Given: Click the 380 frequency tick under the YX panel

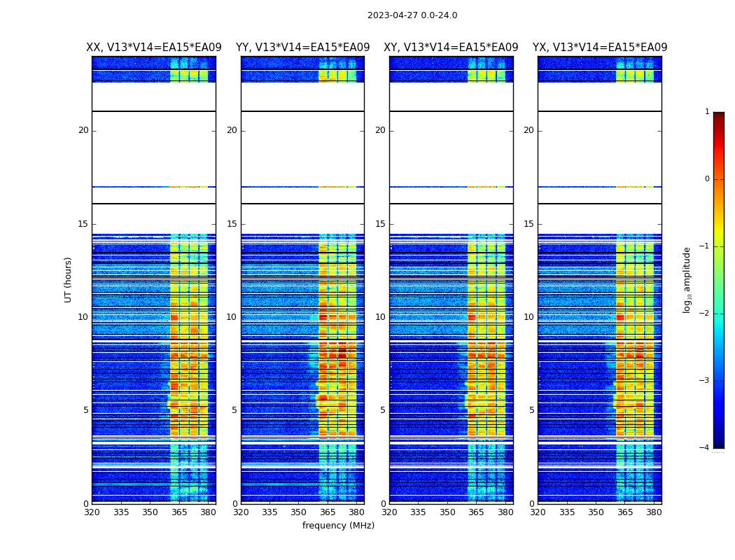Looking at the screenshot, I should [x=654, y=512].
